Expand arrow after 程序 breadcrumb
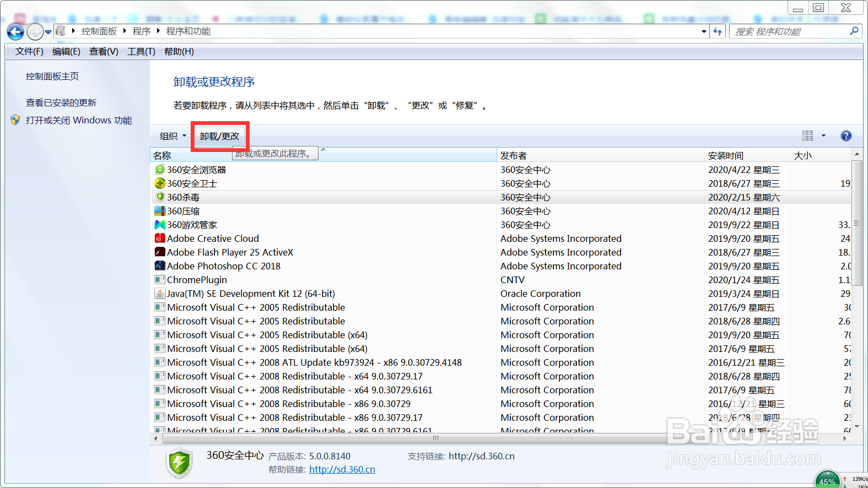Image resolution: width=868 pixels, height=488 pixels. pos(158,31)
